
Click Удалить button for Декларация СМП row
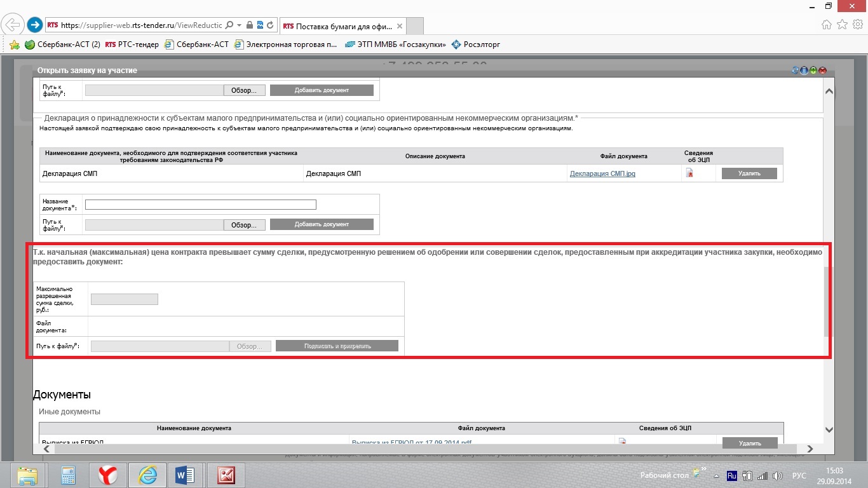pyautogui.click(x=749, y=173)
